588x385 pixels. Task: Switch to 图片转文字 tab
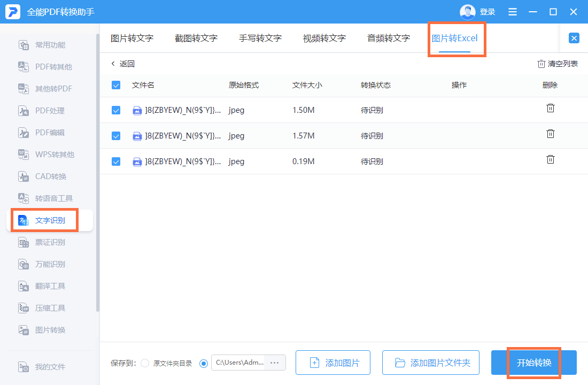[x=132, y=38]
